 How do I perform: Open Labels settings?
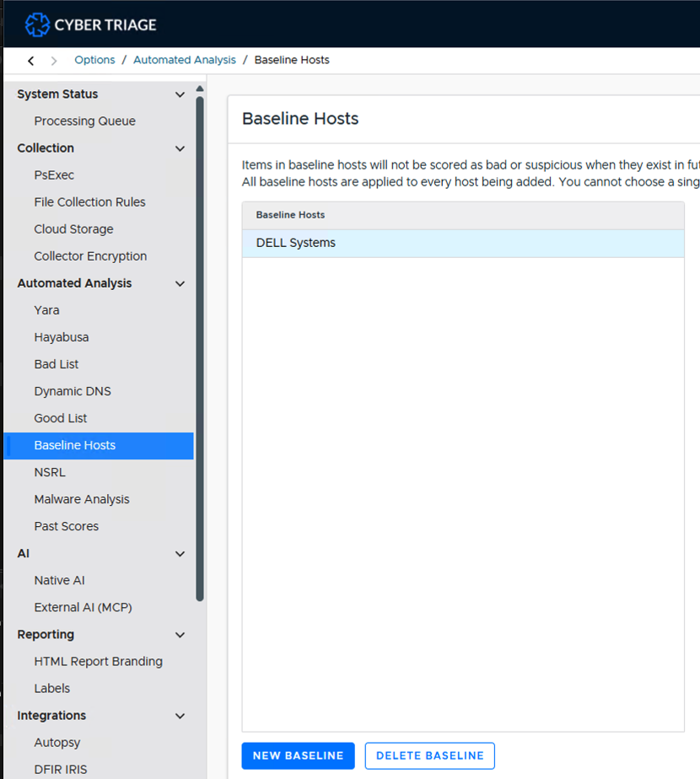click(51, 689)
